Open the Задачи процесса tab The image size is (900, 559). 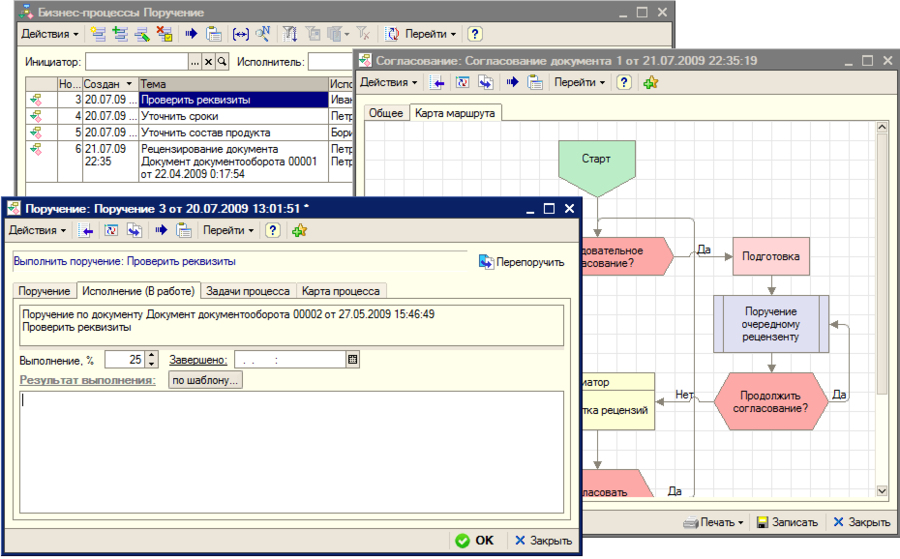pos(247,291)
